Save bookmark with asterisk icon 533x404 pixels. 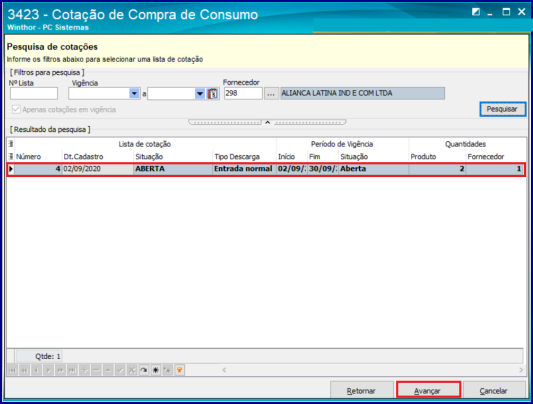pyautogui.click(x=156, y=370)
